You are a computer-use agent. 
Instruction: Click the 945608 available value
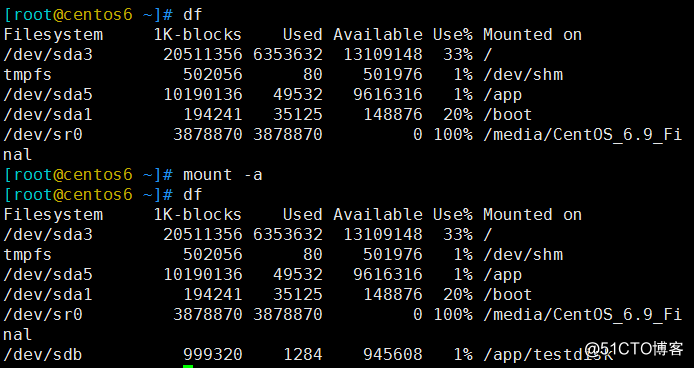point(393,355)
